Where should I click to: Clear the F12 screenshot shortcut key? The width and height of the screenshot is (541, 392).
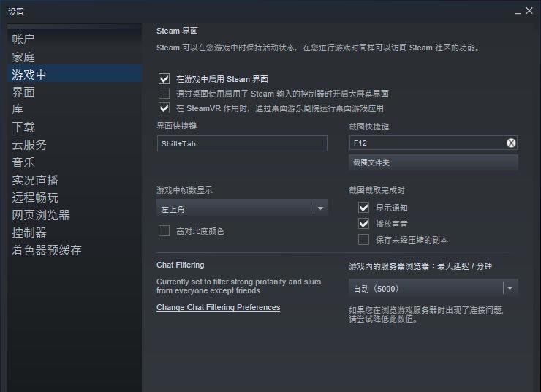click(x=511, y=143)
